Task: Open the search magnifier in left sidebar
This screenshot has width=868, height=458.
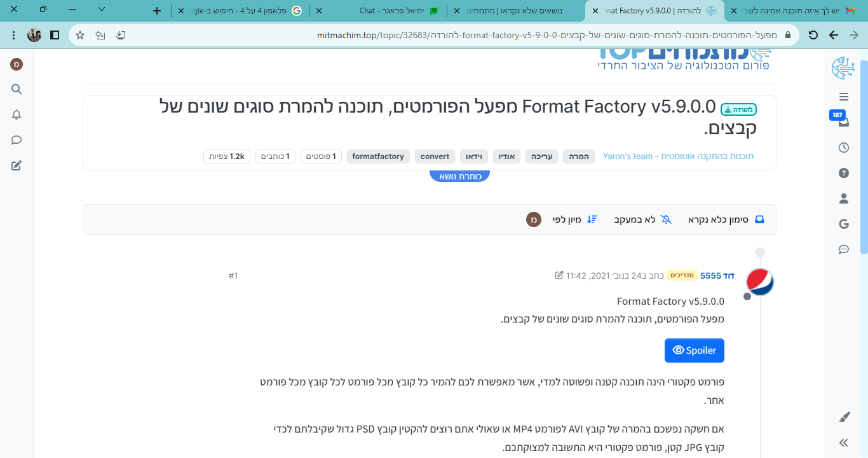Action: click(17, 89)
